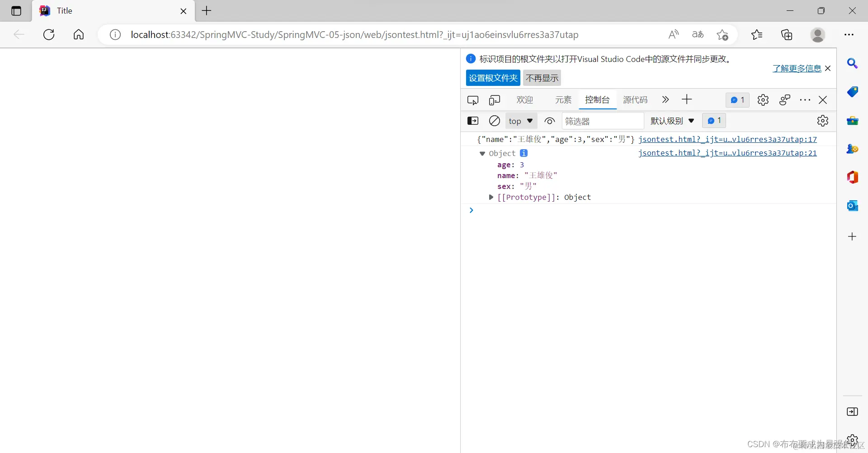Show more DevTools tabs chevron

tap(665, 99)
